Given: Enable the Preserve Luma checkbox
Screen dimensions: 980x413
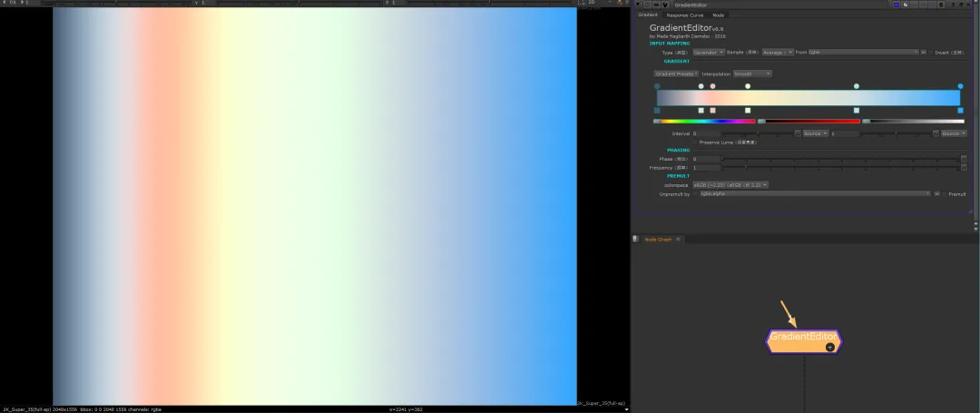Looking at the screenshot, I should coord(695,143).
